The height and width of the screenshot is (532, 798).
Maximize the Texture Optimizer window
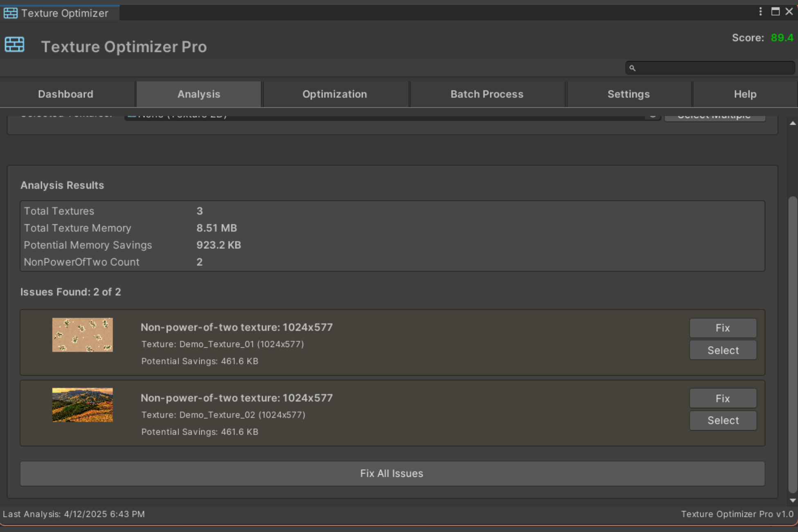775,11
